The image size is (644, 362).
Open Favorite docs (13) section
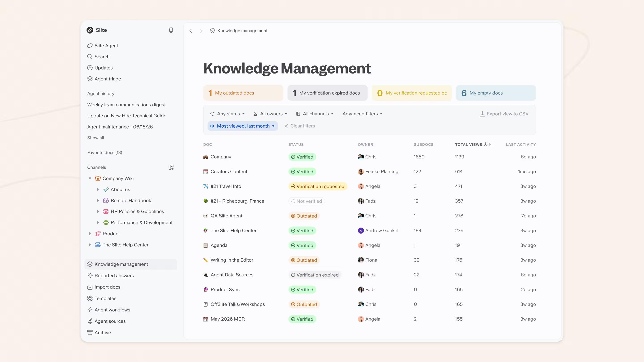tap(105, 153)
